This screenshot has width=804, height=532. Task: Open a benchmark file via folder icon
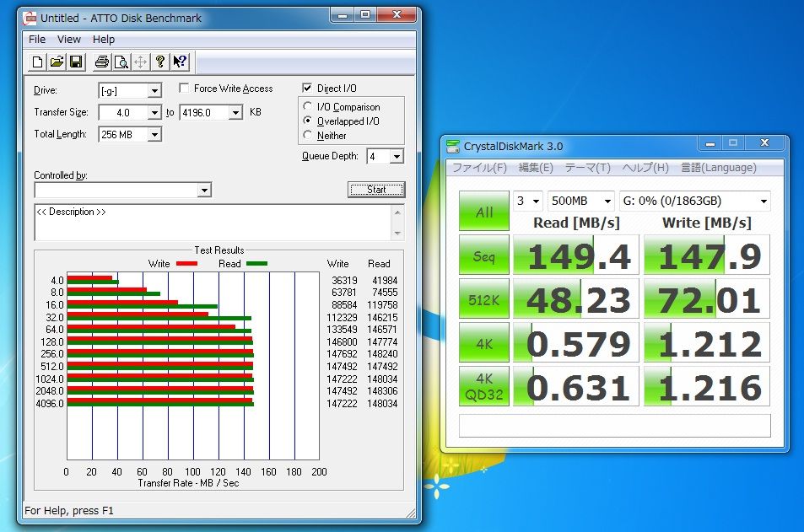click(x=57, y=62)
